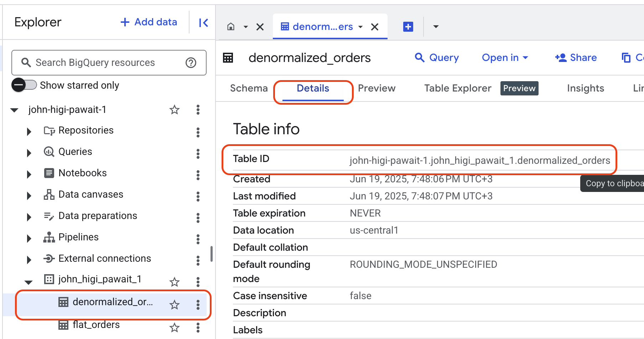This screenshot has height=339, width=644.
Task: Click the help icon in the search bar
Action: pos(191,63)
